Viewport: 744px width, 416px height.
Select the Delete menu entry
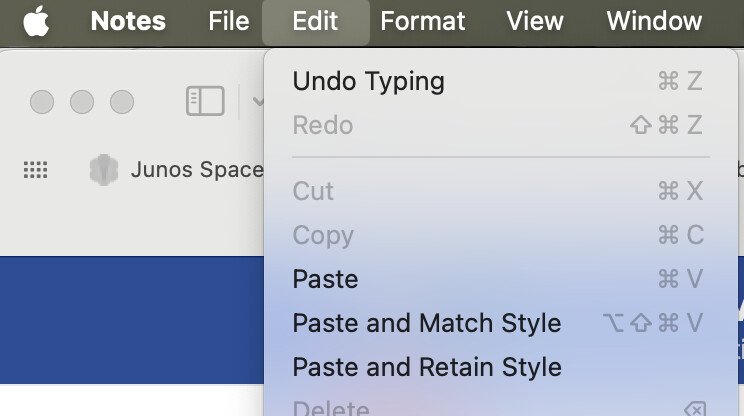point(331,408)
